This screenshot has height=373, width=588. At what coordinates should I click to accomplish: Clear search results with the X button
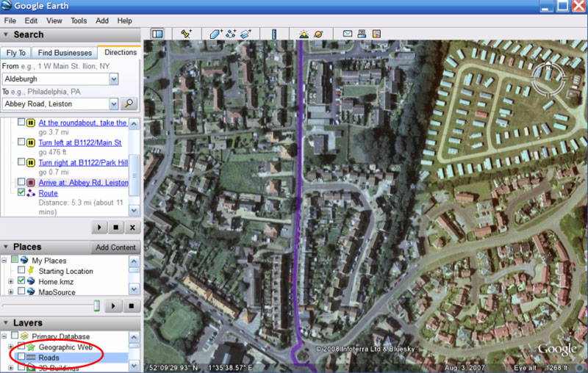coord(132,228)
